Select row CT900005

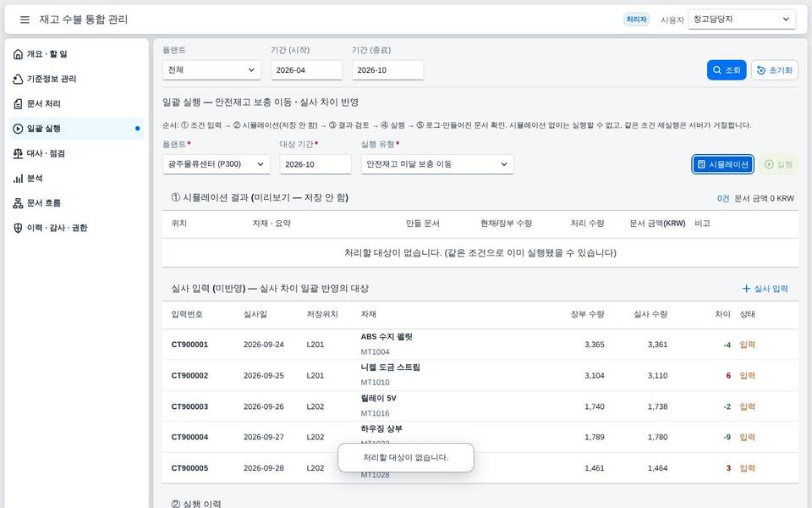pos(480,468)
